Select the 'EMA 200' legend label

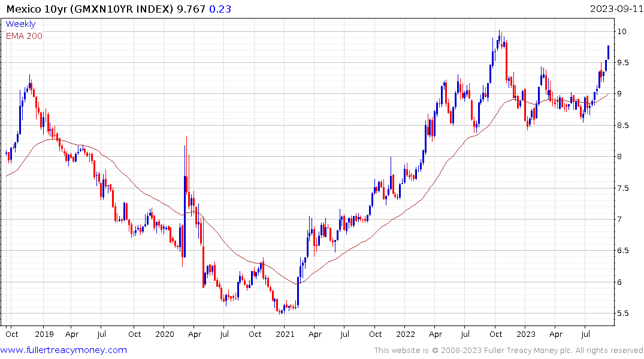point(24,36)
